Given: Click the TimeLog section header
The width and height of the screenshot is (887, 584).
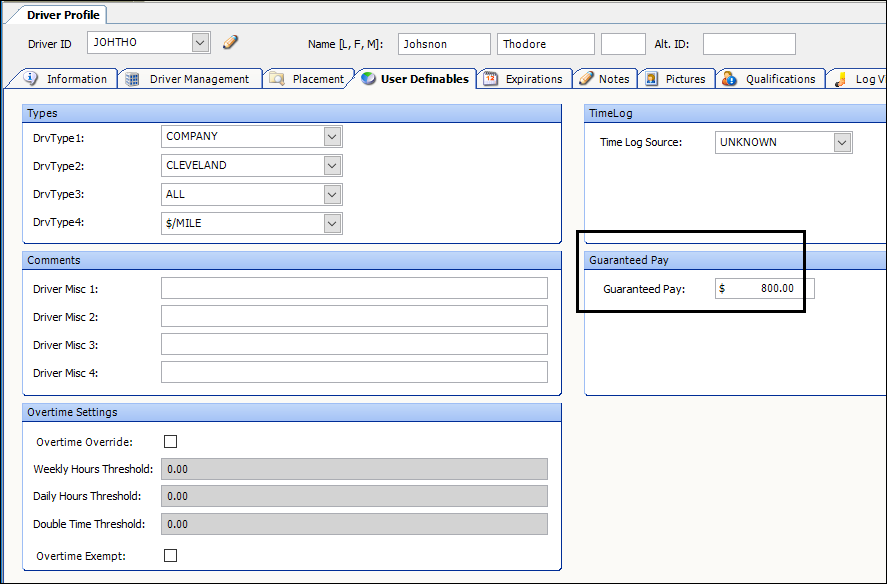Looking at the screenshot, I should [735, 113].
